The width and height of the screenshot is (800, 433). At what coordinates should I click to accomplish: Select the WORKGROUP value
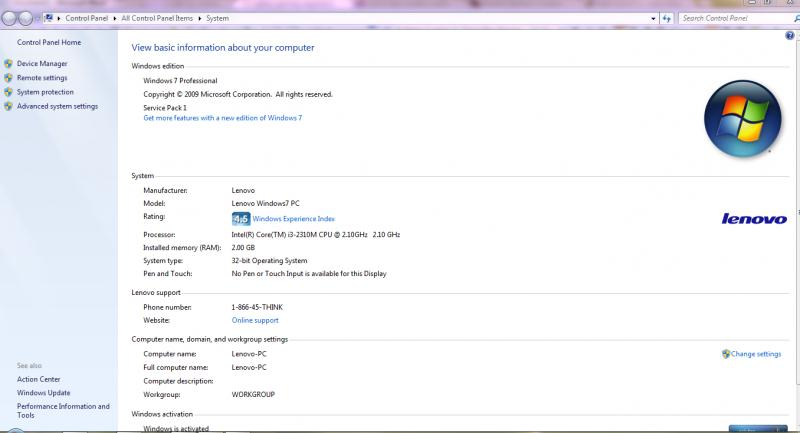(253, 394)
